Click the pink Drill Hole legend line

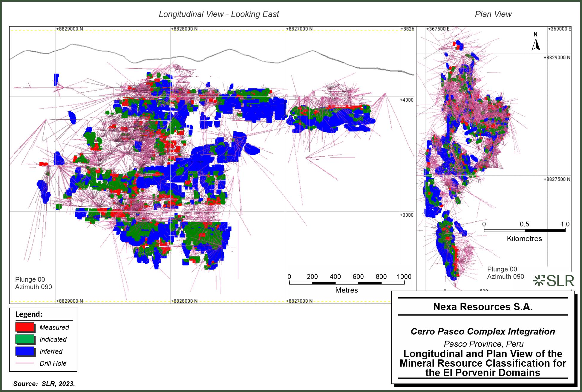click(x=25, y=363)
